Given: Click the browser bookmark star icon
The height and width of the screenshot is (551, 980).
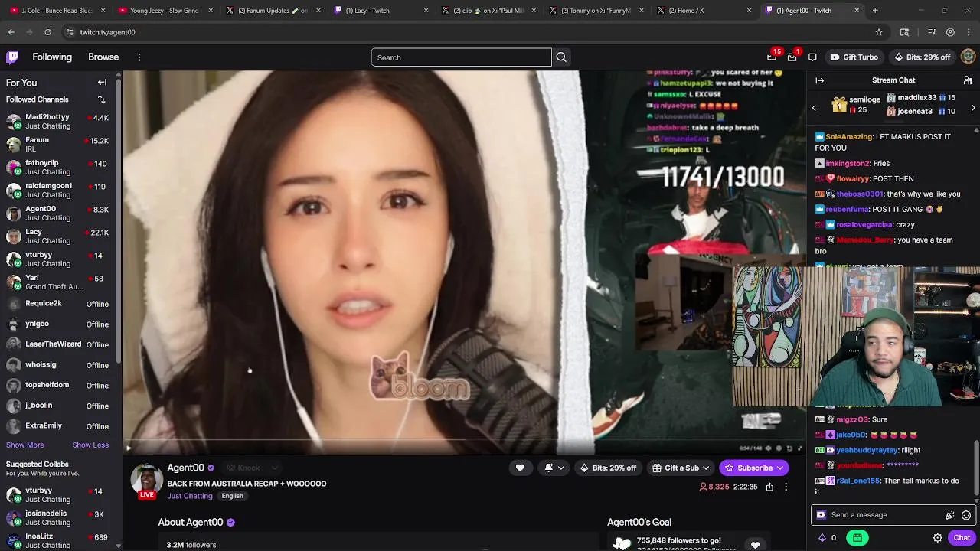Looking at the screenshot, I should coord(879,32).
